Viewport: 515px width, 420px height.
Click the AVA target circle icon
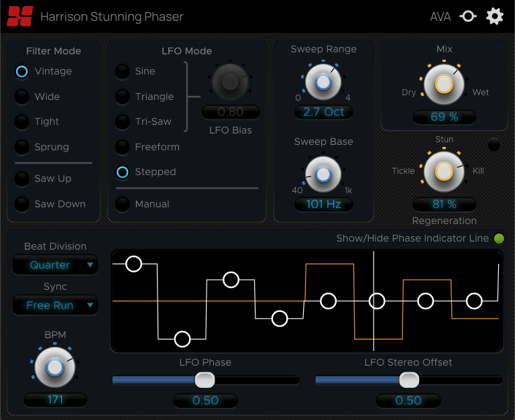click(x=468, y=16)
